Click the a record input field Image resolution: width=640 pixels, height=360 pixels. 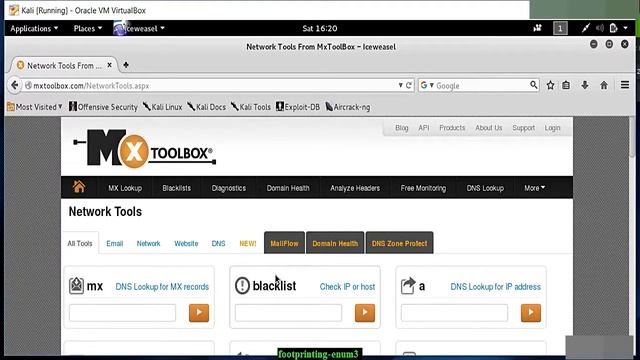pyautogui.click(x=454, y=313)
